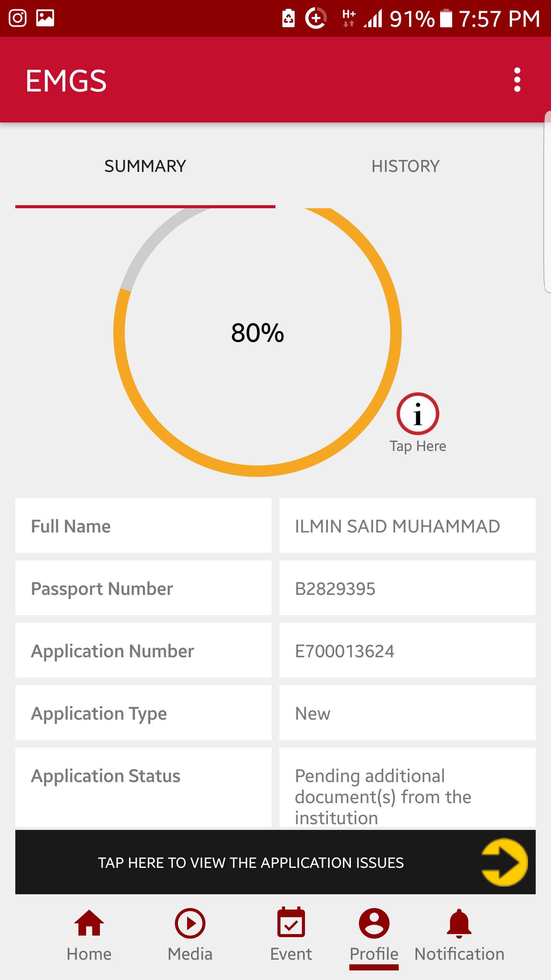The image size is (551, 980).
Task: Open the three-dot overflow menu
Action: 517,80
